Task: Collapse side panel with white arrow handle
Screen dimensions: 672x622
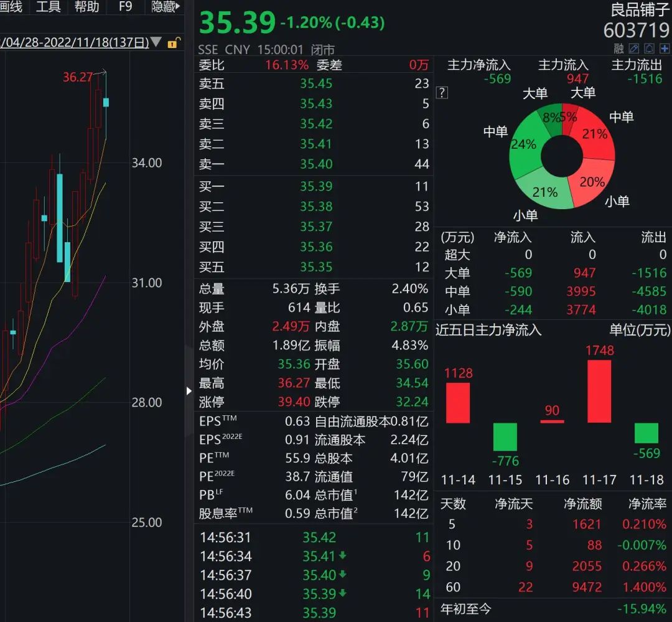Action: pos(189,390)
